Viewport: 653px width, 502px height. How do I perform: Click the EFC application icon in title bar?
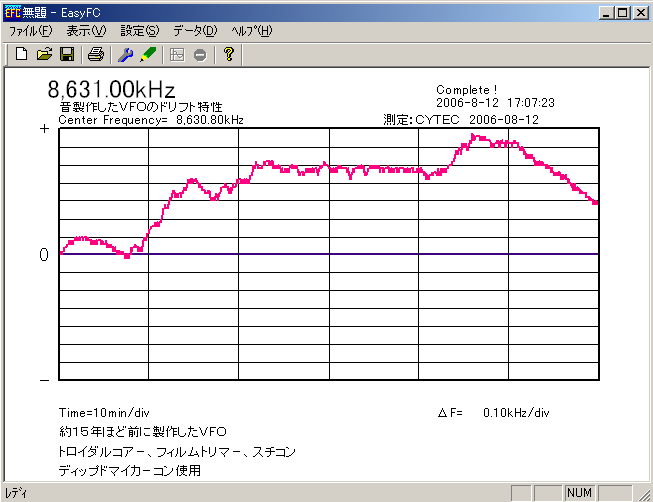[12, 13]
